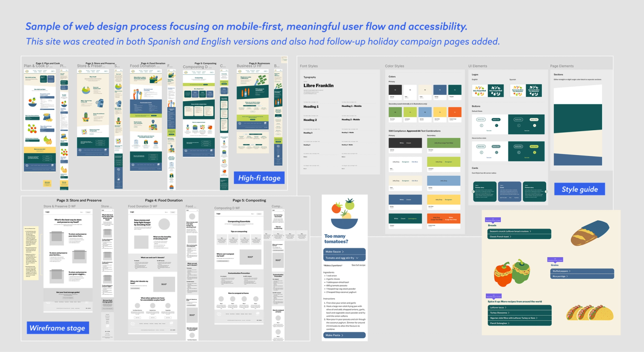Click the purple annotation marker above Grains
This screenshot has height=352, width=644.
(555, 260)
